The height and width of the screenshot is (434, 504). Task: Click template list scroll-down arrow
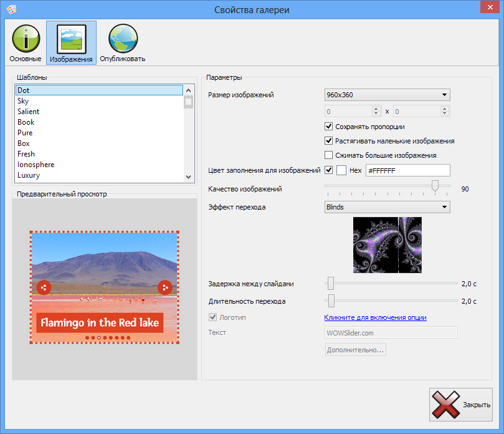click(x=189, y=176)
